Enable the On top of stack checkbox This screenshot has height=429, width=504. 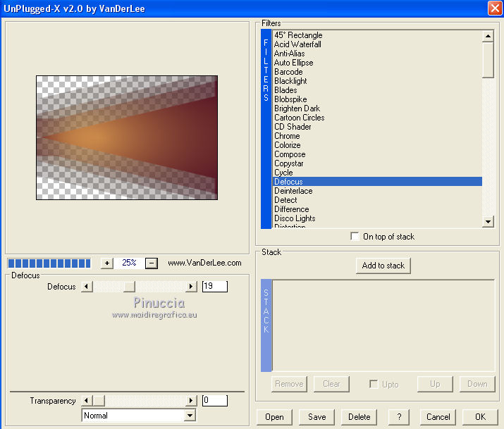click(x=355, y=236)
